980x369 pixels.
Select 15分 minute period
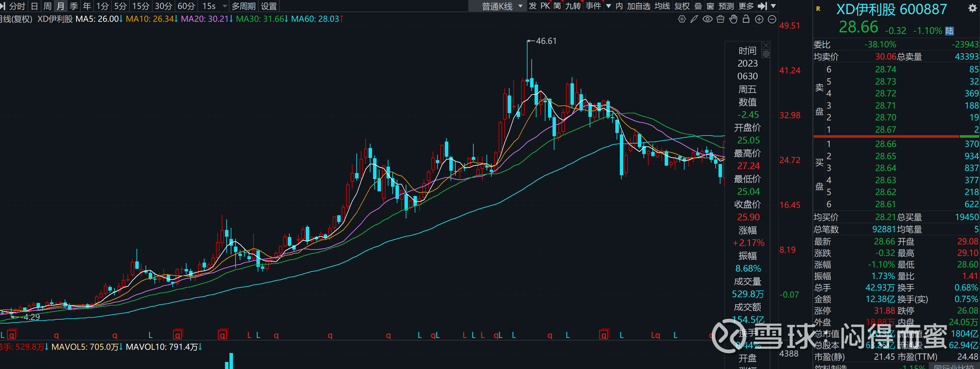(141, 6)
